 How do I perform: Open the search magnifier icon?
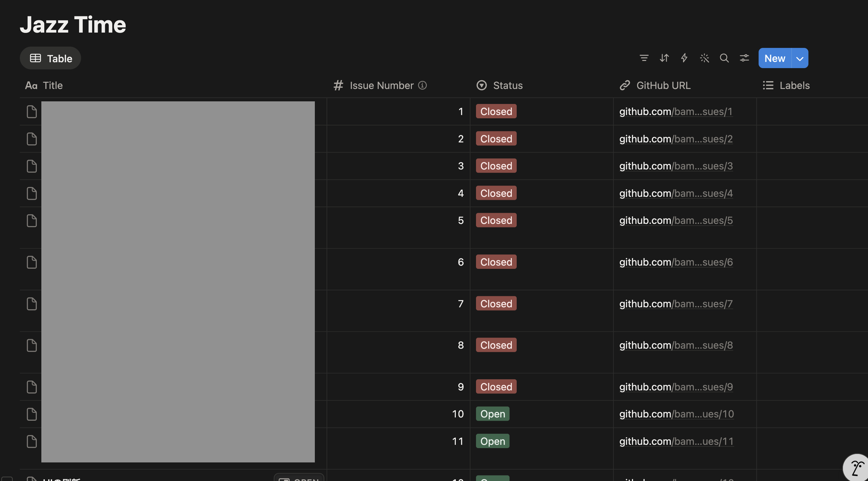724,58
